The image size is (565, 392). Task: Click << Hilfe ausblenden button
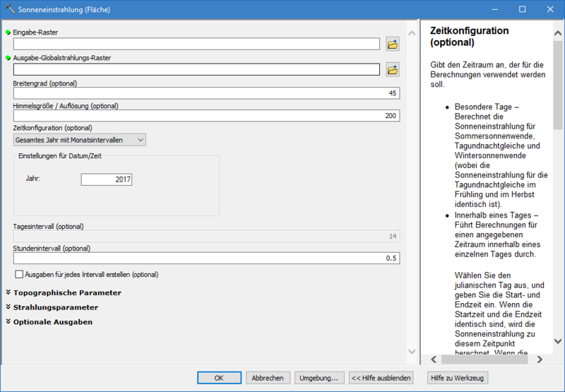(381, 378)
